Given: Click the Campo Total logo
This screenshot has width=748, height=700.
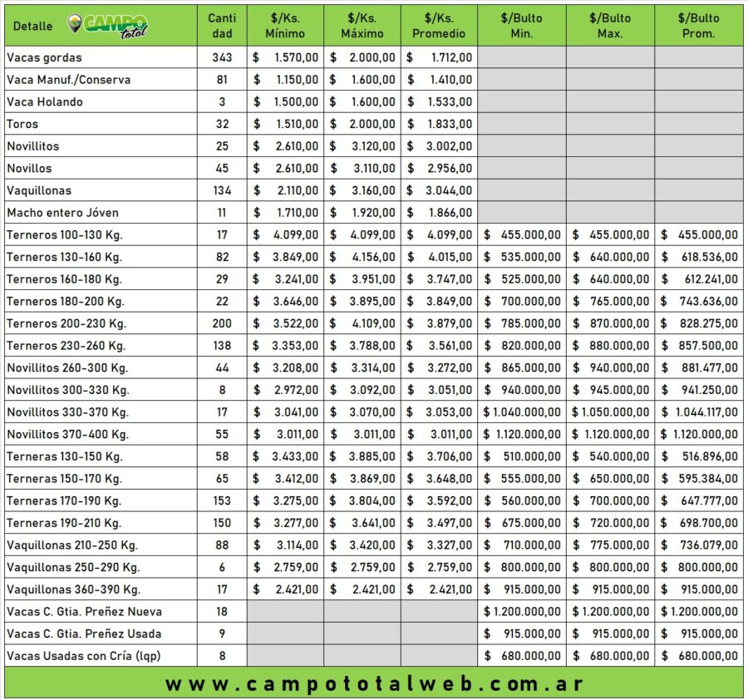Looking at the screenshot, I should (x=108, y=26).
